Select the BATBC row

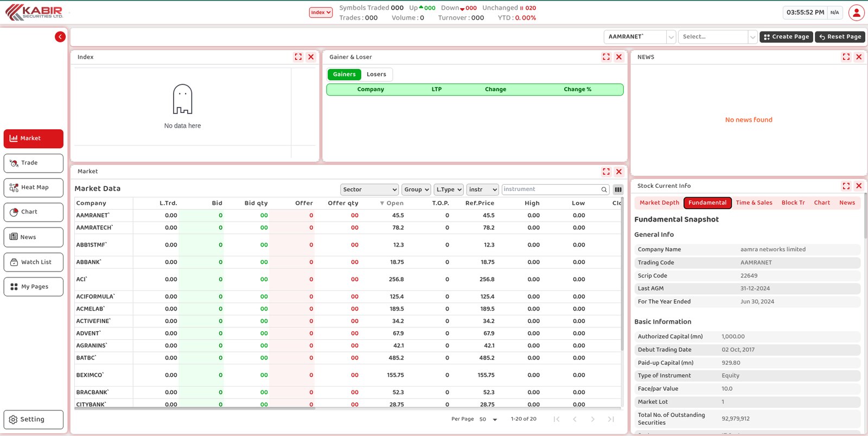pyautogui.click(x=347, y=358)
